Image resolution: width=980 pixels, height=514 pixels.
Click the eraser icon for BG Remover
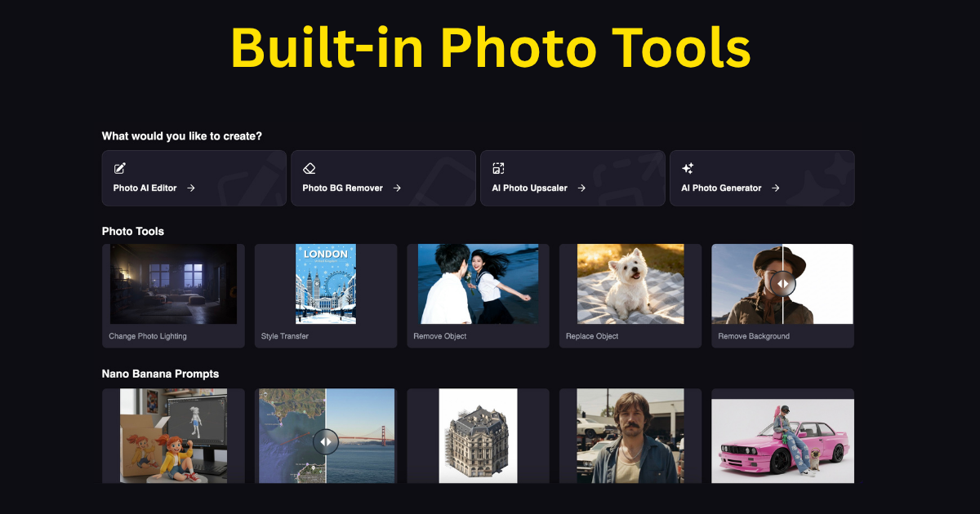click(310, 169)
